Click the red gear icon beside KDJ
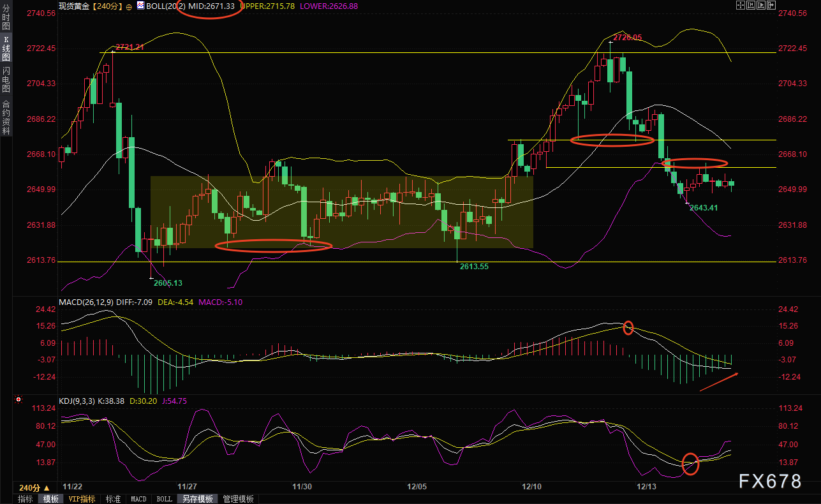Screen dimensions: 821x504 pyautogui.click(x=18, y=400)
